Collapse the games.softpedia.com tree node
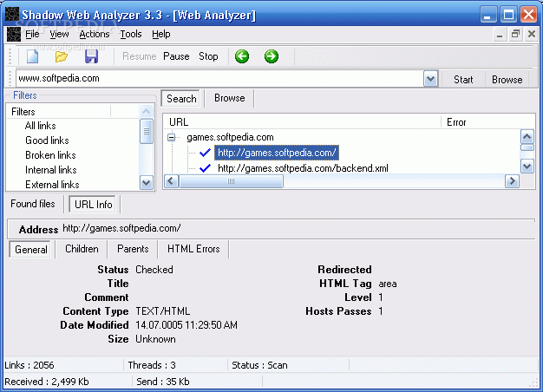This screenshot has height=392, width=543. [171, 138]
